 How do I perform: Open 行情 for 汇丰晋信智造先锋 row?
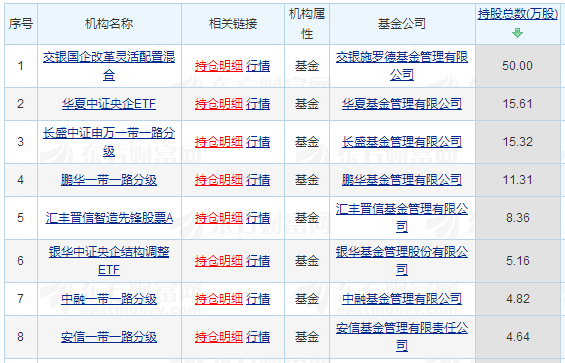(x=258, y=218)
